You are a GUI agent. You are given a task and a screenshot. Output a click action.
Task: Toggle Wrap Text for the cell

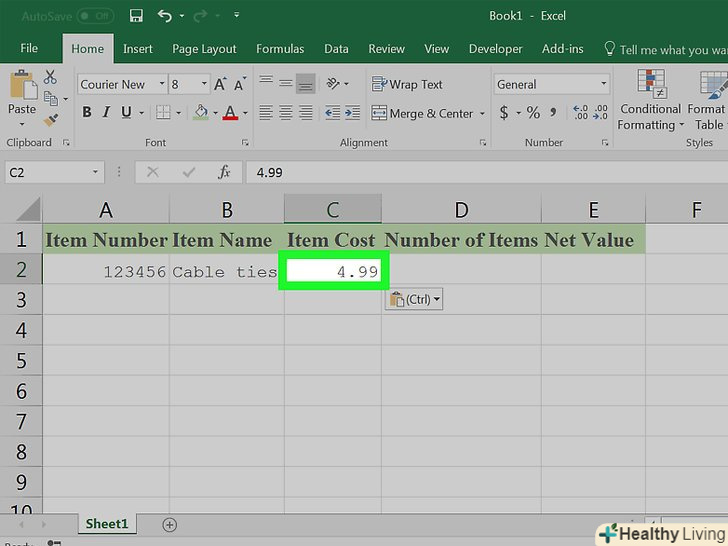coord(407,85)
